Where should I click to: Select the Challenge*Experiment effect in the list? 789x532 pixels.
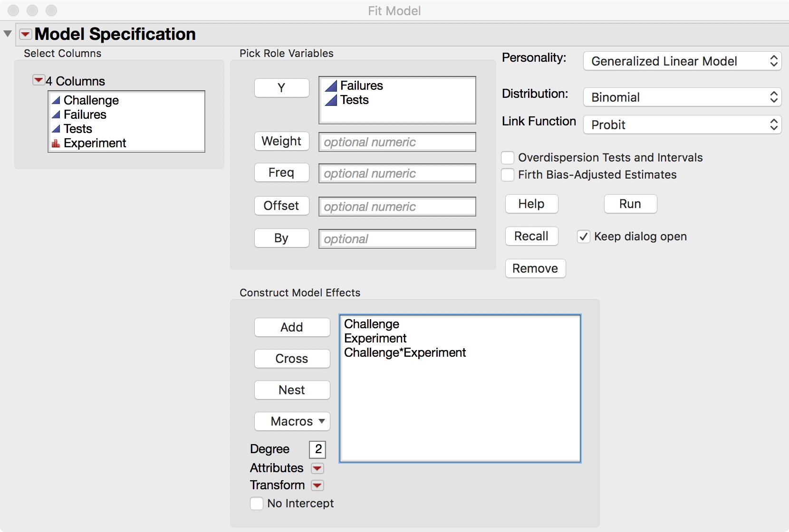404,352
